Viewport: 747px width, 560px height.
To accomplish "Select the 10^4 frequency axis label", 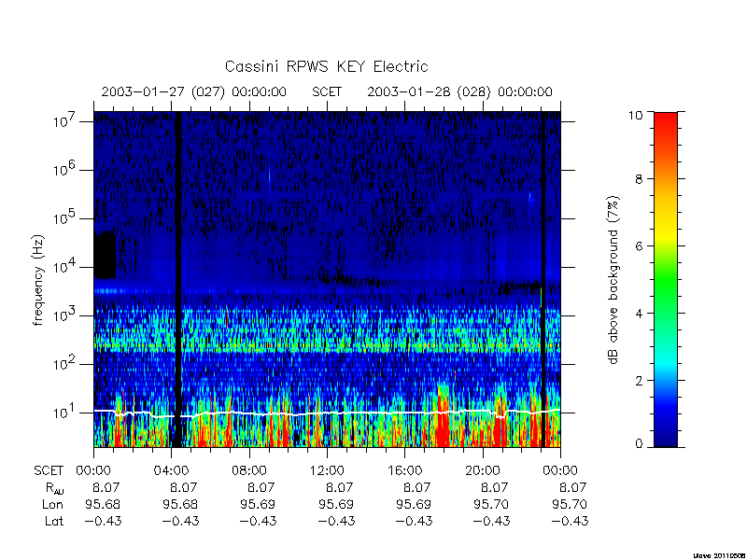I will [x=66, y=266].
